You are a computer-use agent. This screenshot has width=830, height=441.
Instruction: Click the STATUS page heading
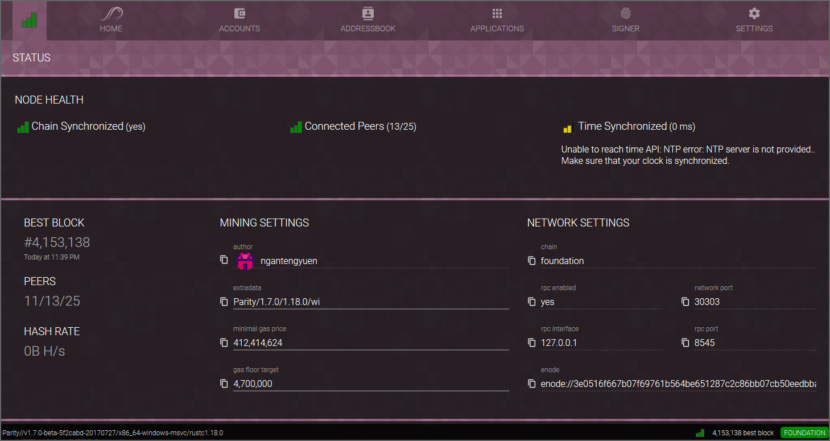pyautogui.click(x=32, y=58)
